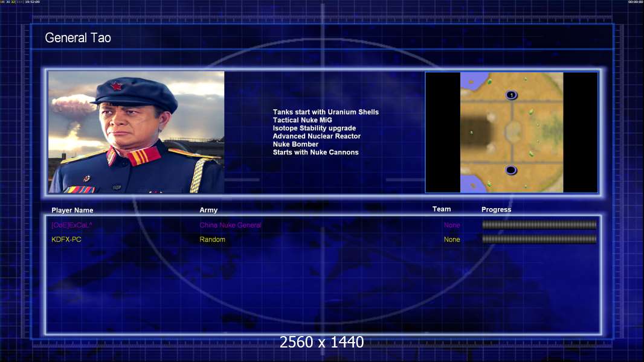Click the Player Name column header
The width and height of the screenshot is (644, 362).
(72, 211)
